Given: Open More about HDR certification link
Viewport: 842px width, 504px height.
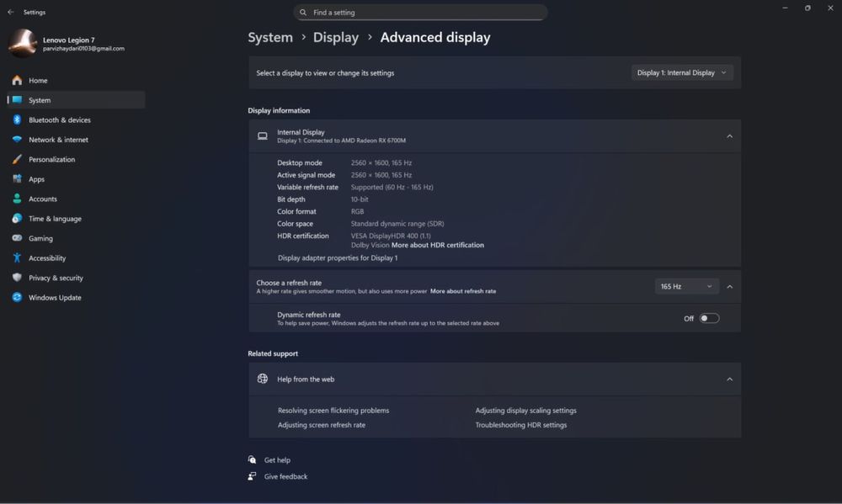Looking at the screenshot, I should click(438, 245).
